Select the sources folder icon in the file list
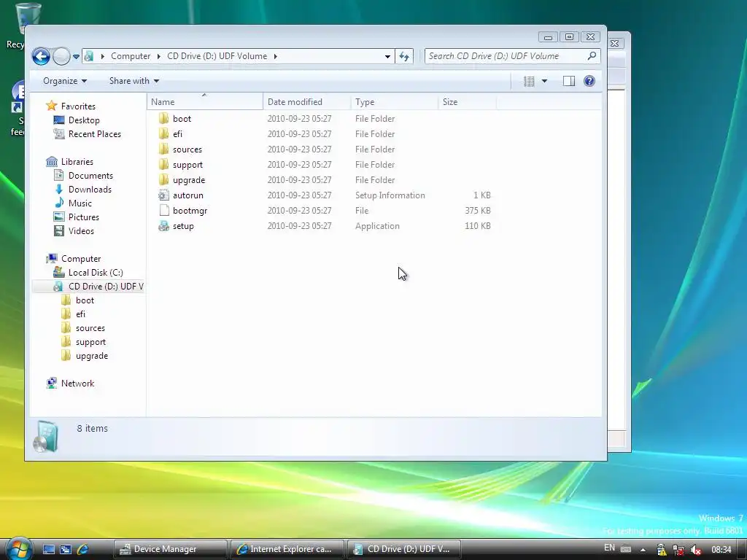 (164, 149)
